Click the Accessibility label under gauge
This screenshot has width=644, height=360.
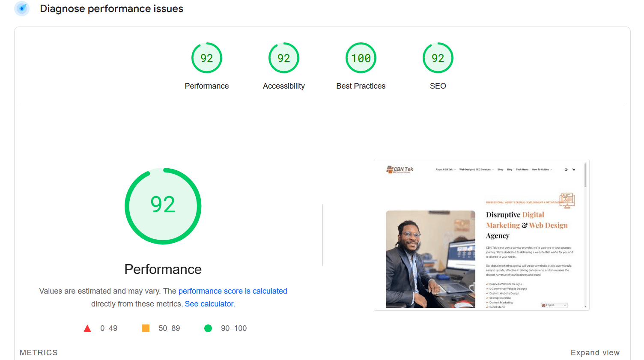pos(284,86)
